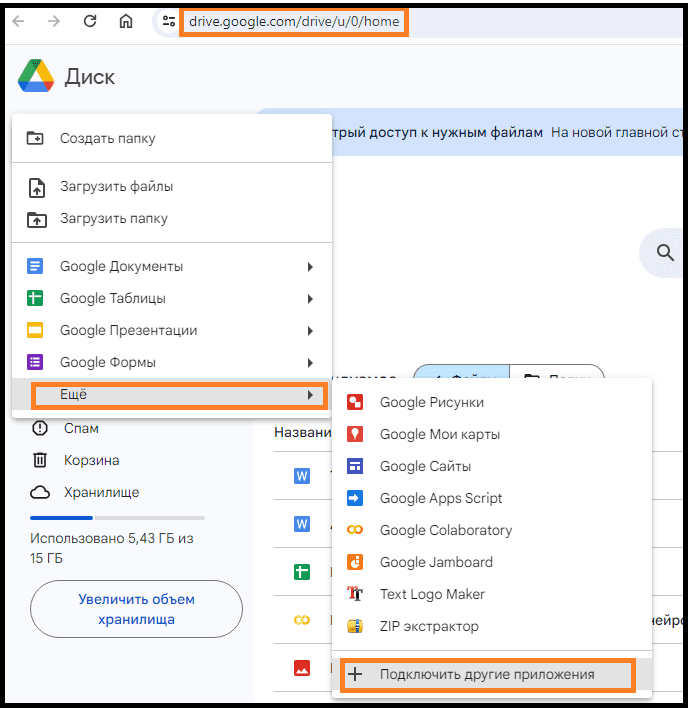Expand Google Документы submenu arrow

click(310, 267)
